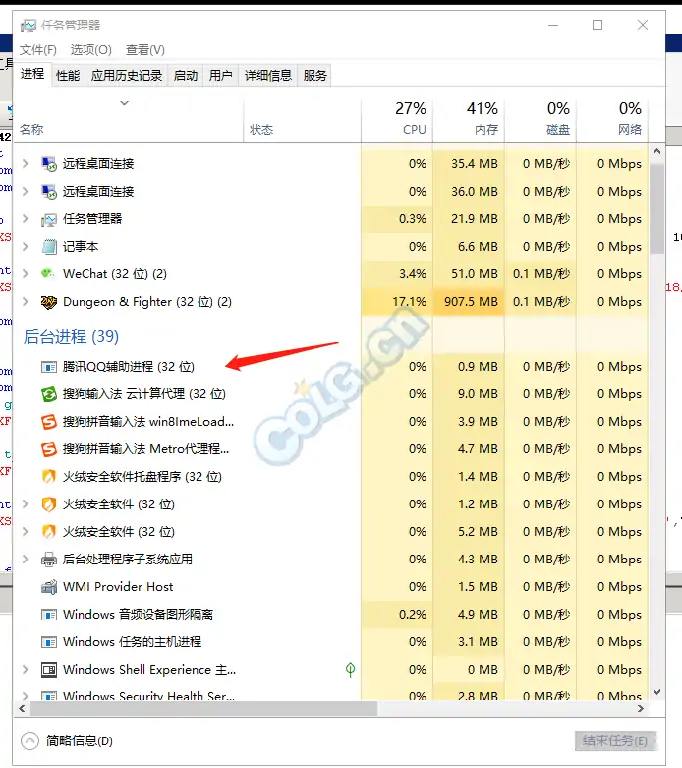Click the 17.1% CPU cell
This screenshot has width=682, height=768.
397,302
